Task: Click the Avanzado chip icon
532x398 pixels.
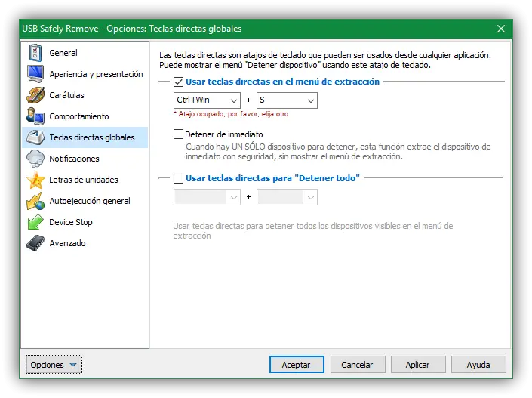Action: pyautogui.click(x=35, y=243)
